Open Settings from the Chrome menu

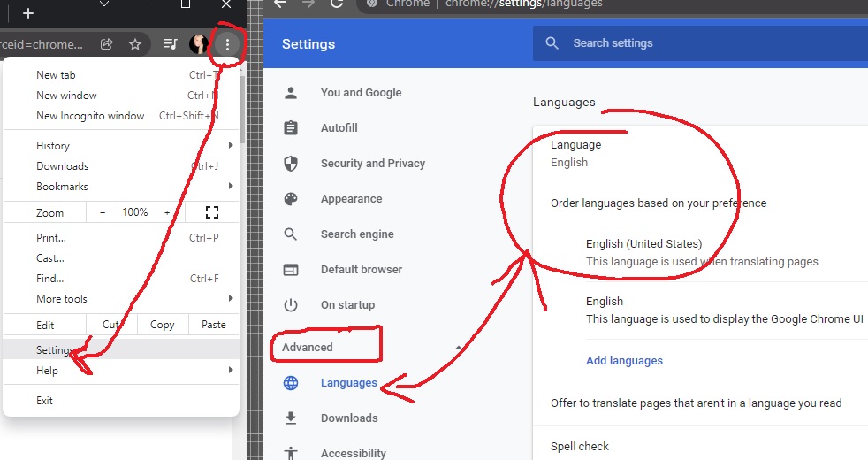[121, 349]
